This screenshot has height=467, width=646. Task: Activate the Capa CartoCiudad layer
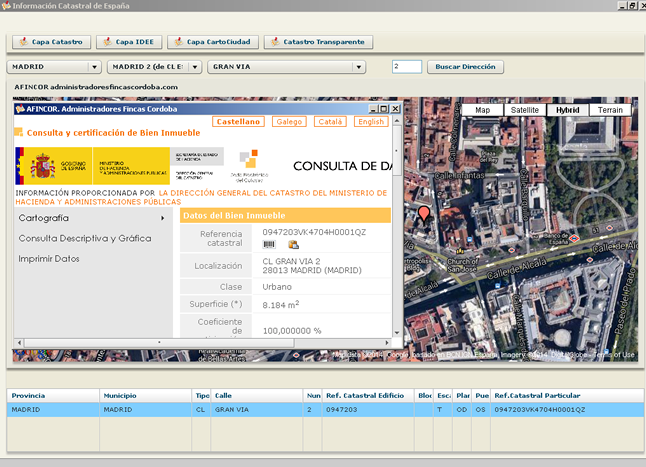[213, 42]
